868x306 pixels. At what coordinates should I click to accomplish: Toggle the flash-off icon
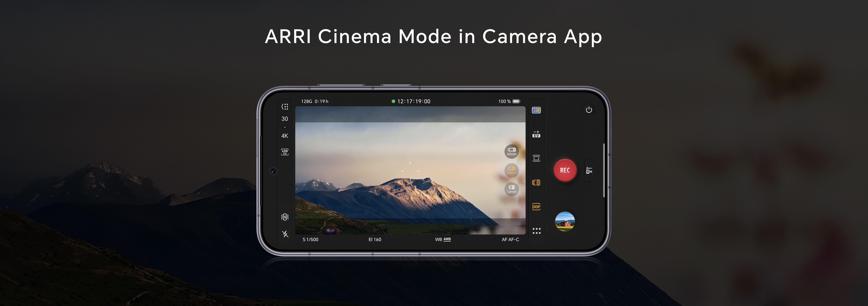(285, 234)
